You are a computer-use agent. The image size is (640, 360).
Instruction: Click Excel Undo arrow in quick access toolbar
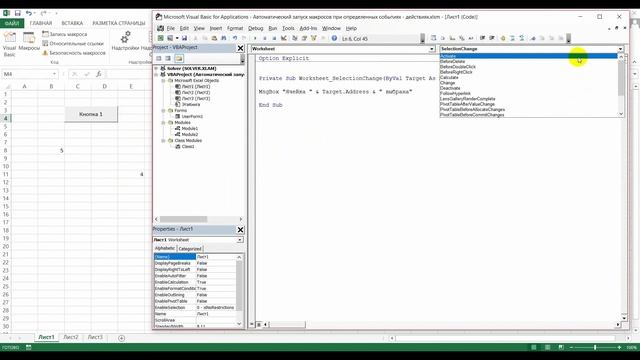click(29, 13)
